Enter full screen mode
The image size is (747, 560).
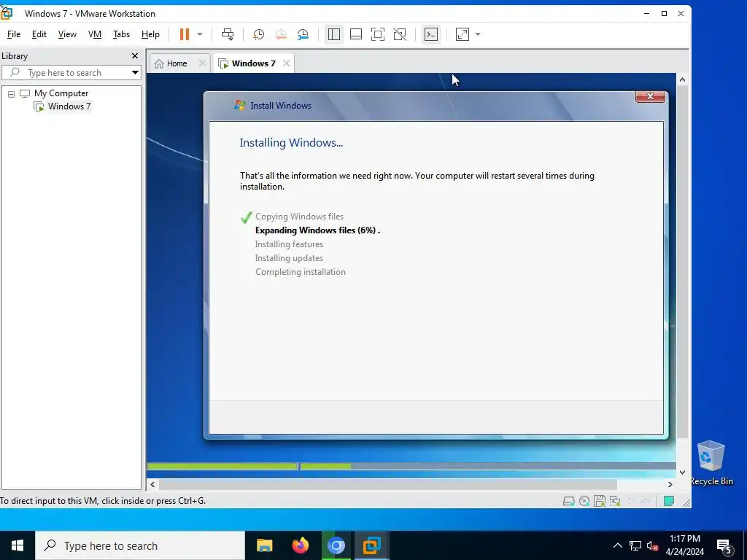pos(378,34)
